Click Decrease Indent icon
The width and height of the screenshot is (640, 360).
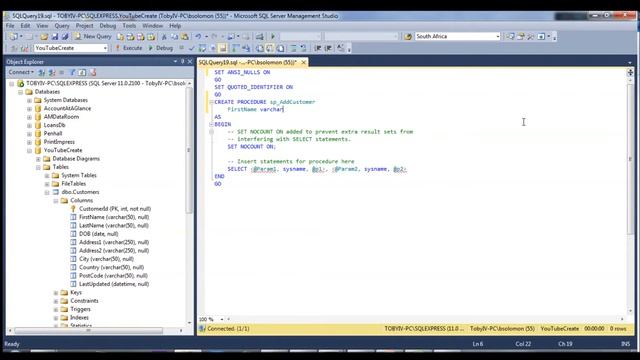[x=318, y=48]
